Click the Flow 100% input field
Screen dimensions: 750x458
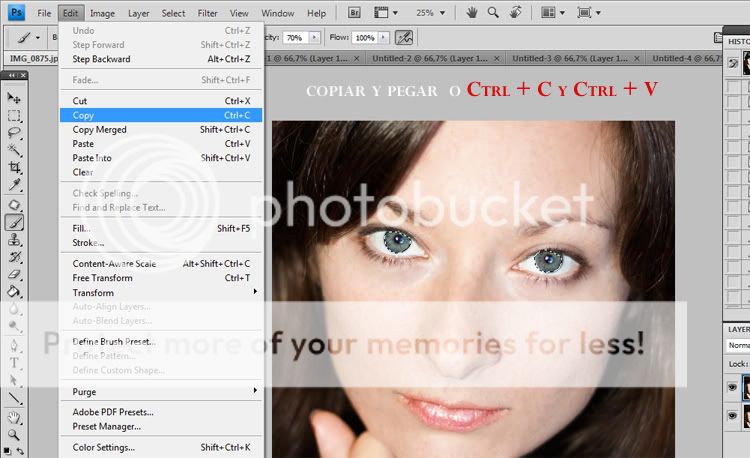pos(365,38)
